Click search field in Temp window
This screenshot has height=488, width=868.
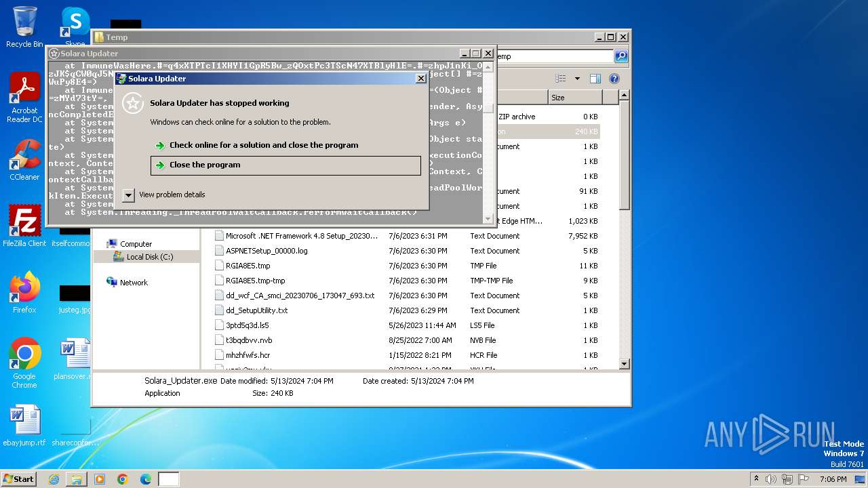[x=555, y=56]
